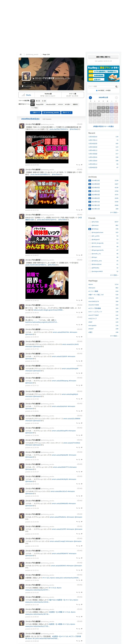Open the 後輩の前で面倒くさい女に video thumbnail
This screenshot has height=644, width=138.
click(47, 192)
